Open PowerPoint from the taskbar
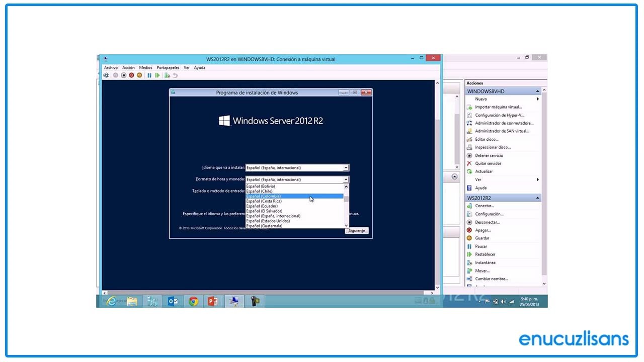Screen dimensions: 644x362 point(213,301)
